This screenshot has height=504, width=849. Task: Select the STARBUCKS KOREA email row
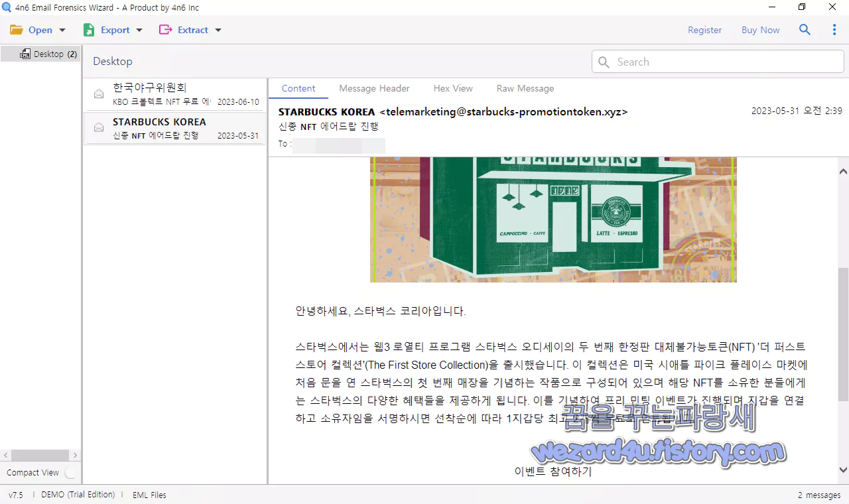pos(174,128)
